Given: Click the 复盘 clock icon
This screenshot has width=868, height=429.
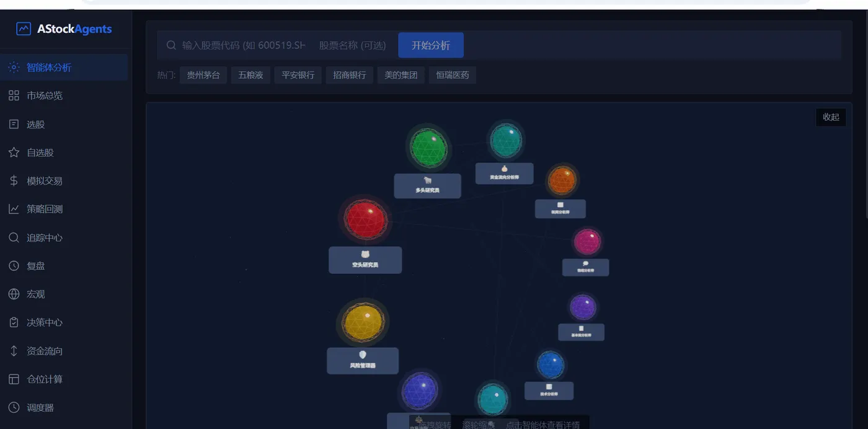Looking at the screenshot, I should pyautogui.click(x=14, y=266).
